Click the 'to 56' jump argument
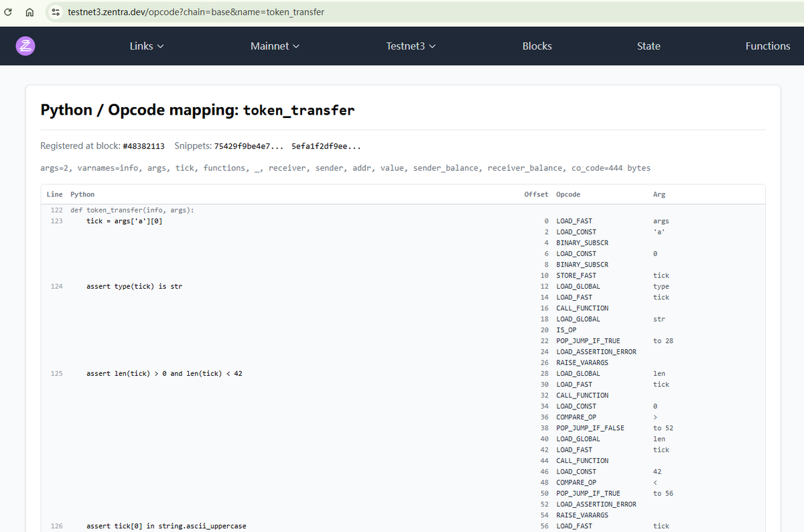This screenshot has width=804, height=532. tap(663, 493)
